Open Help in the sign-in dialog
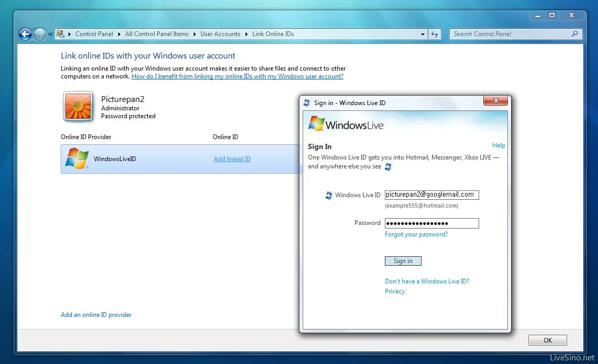Viewport: 598px width, 364px height. tap(499, 145)
